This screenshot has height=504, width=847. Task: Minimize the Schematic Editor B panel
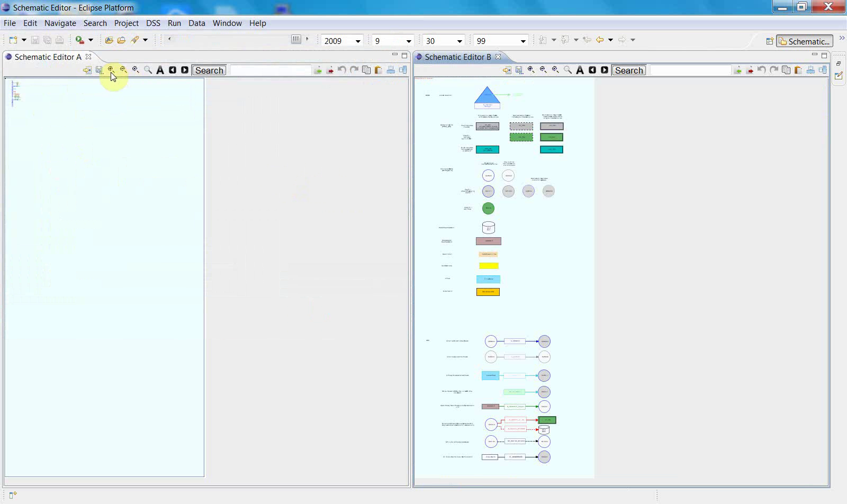(814, 55)
